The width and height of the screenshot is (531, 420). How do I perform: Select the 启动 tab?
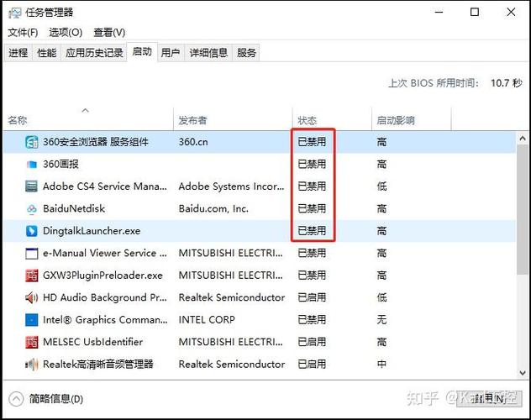point(142,52)
